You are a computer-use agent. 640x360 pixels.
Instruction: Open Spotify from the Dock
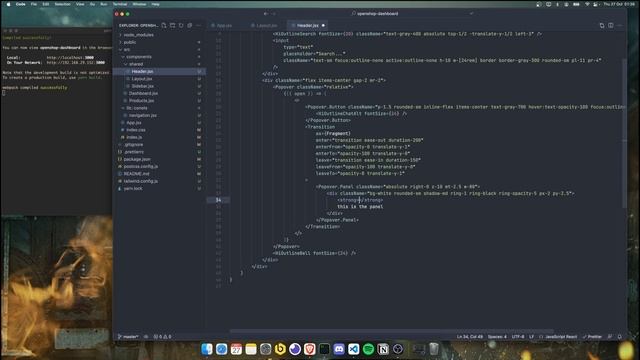click(369, 349)
